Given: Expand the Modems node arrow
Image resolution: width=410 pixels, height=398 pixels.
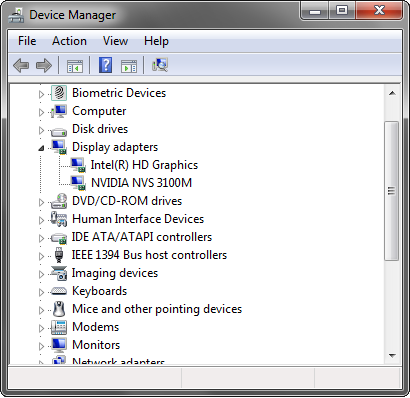Looking at the screenshot, I should pos(41,328).
